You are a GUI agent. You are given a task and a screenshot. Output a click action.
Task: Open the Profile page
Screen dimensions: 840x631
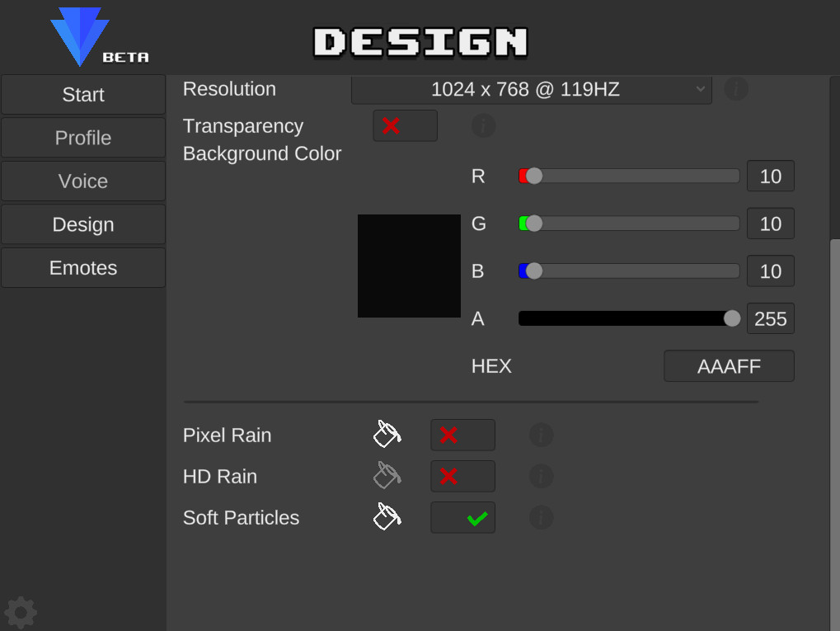click(83, 137)
